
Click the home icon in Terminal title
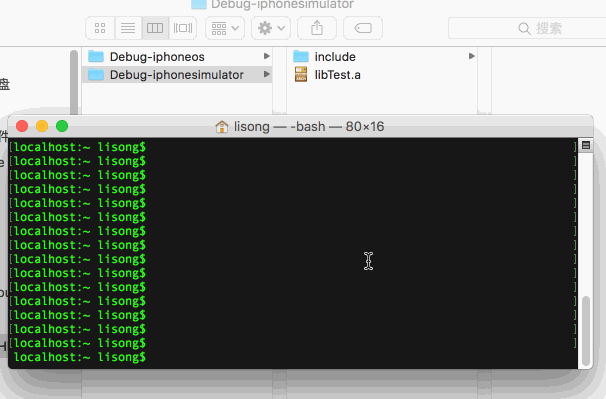coord(222,126)
